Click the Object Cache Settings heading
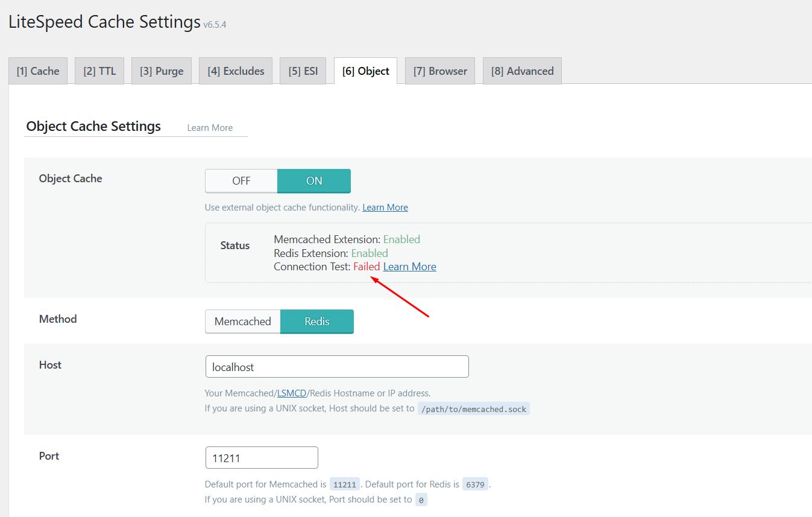 (93, 127)
